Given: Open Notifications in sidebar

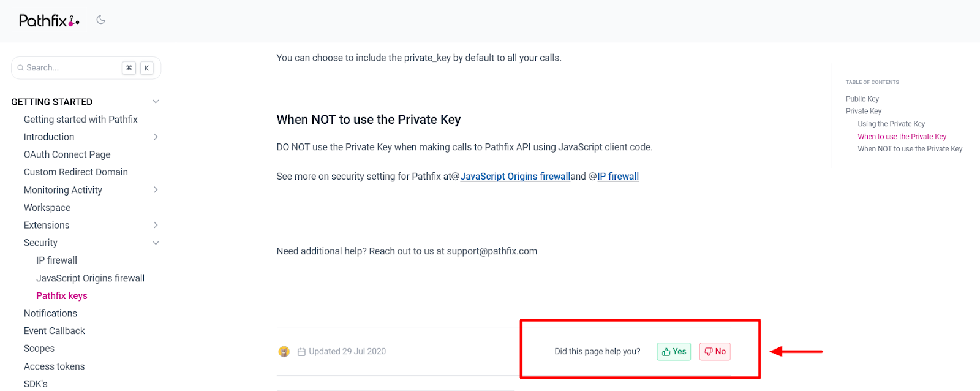Looking at the screenshot, I should pyautogui.click(x=50, y=313).
